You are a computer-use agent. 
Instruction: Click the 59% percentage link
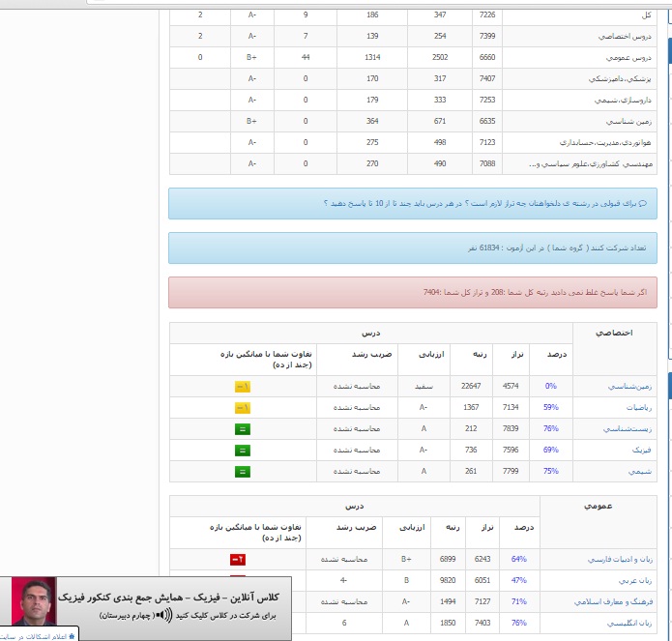click(551, 407)
